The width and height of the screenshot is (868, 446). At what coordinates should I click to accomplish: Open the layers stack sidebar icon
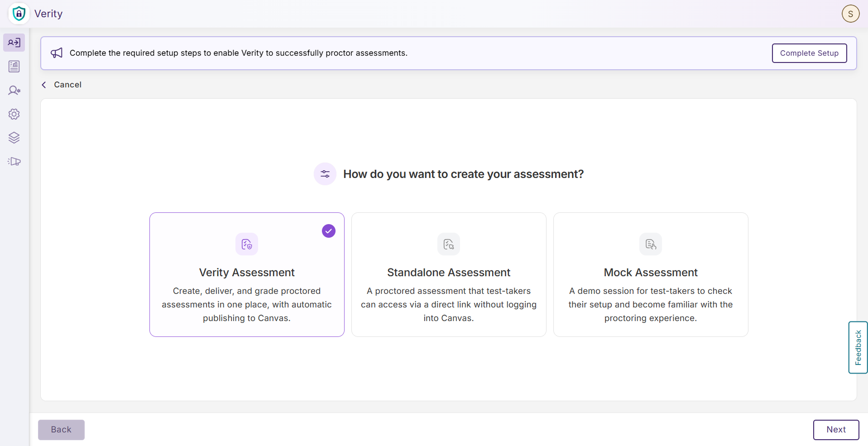[14, 138]
